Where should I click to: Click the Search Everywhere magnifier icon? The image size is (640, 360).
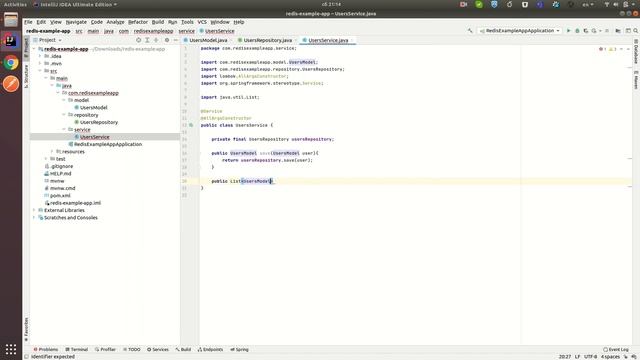point(636,31)
